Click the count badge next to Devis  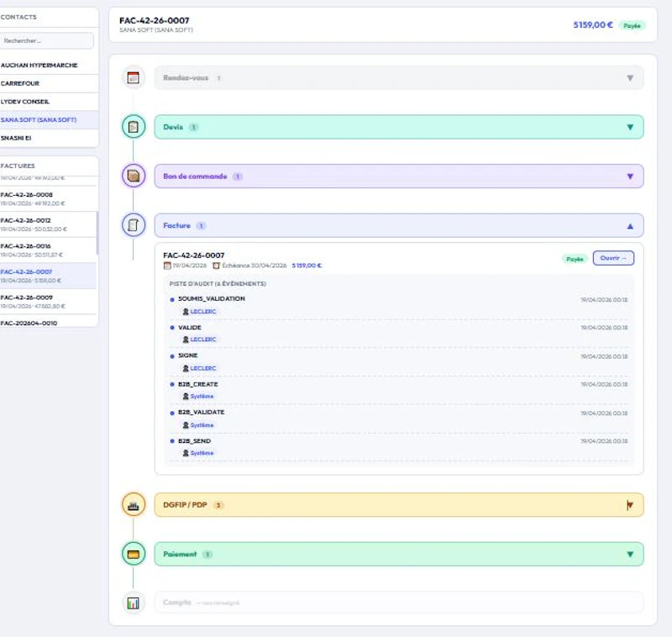coord(194,127)
